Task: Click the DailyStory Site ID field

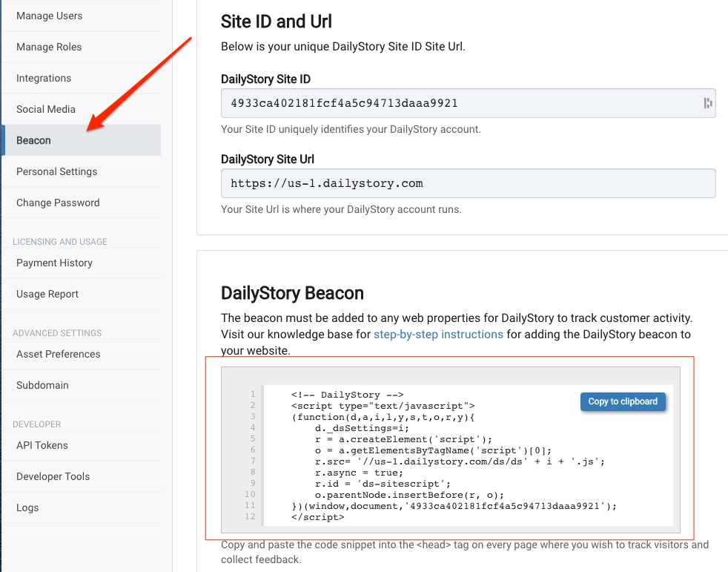Action: click(x=468, y=103)
